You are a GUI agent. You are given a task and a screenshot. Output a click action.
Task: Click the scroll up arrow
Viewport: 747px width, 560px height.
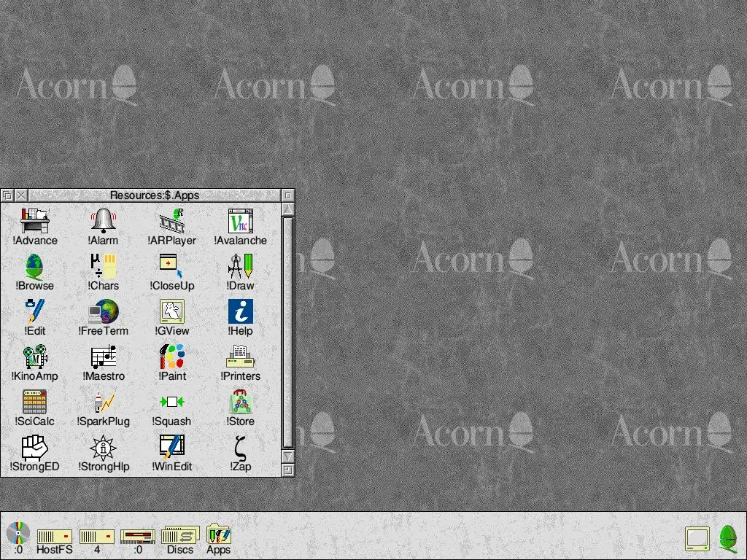tap(287, 209)
